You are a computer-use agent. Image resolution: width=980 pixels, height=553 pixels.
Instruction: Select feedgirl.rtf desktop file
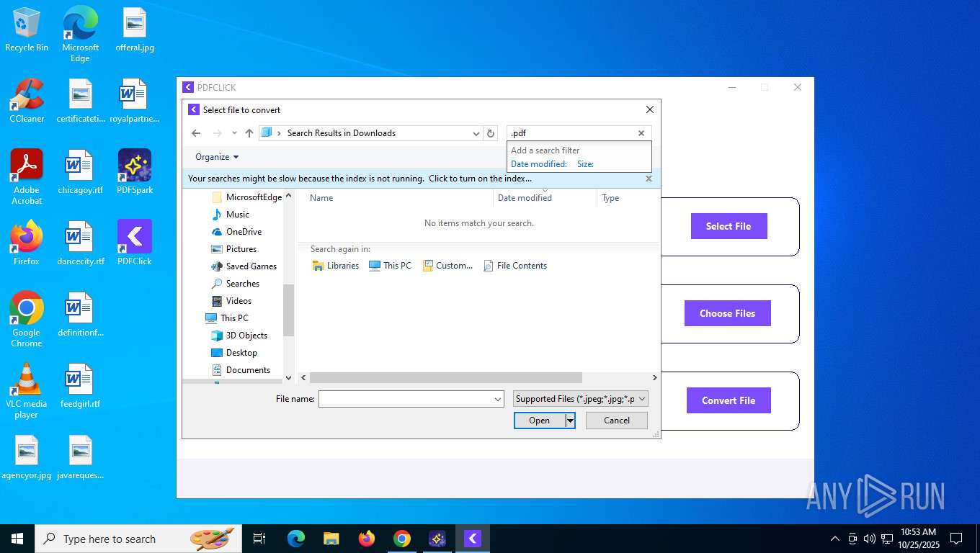pyautogui.click(x=81, y=385)
